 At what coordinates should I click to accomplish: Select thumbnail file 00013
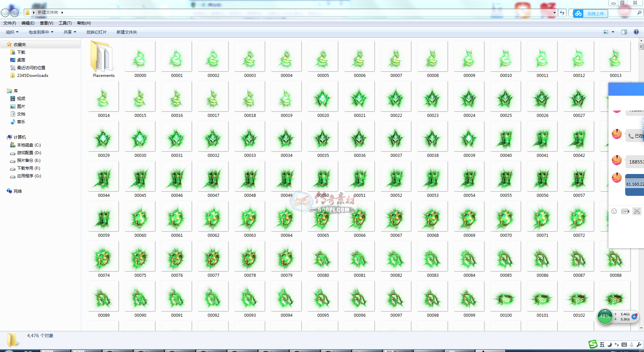pos(615,59)
